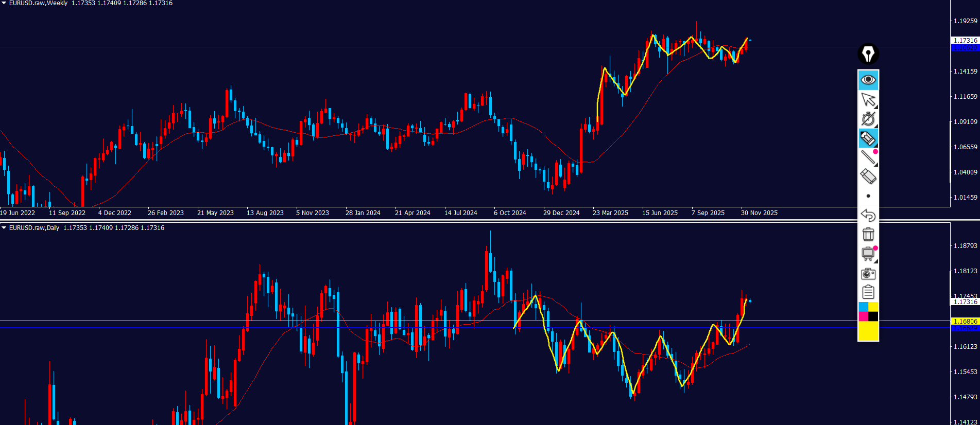The width and height of the screenshot is (980, 425).
Task: Click the yellow 1.16806 price label
Action: (965, 322)
